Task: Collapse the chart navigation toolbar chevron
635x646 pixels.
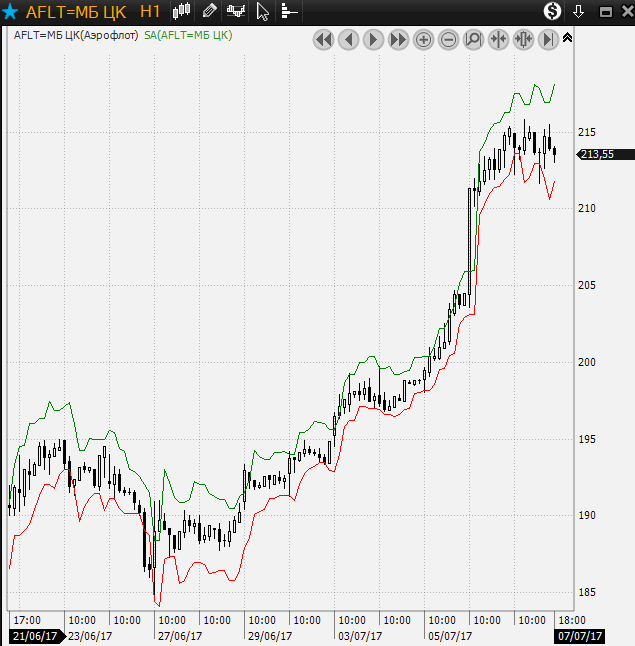Action: pyautogui.click(x=568, y=37)
